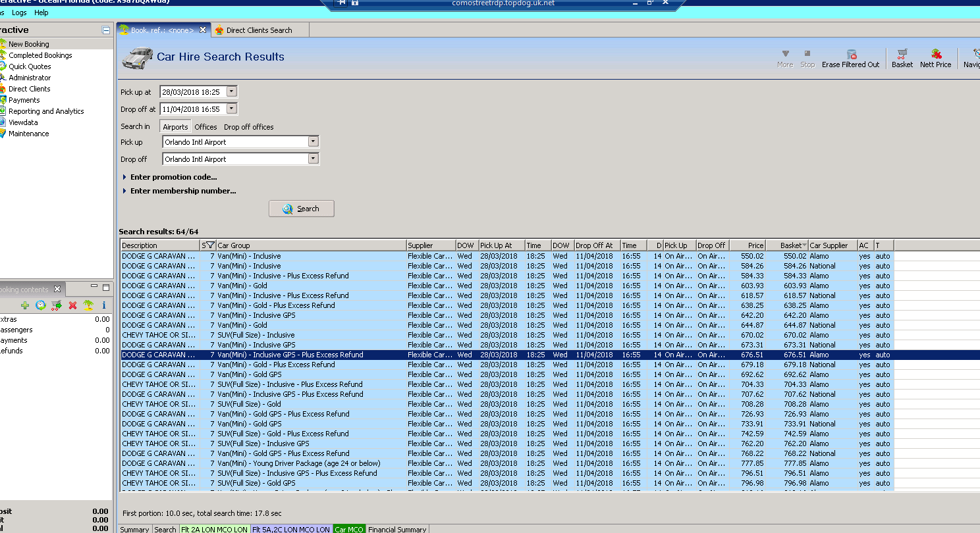Click the Extras line in booking contents

[x=55, y=319]
